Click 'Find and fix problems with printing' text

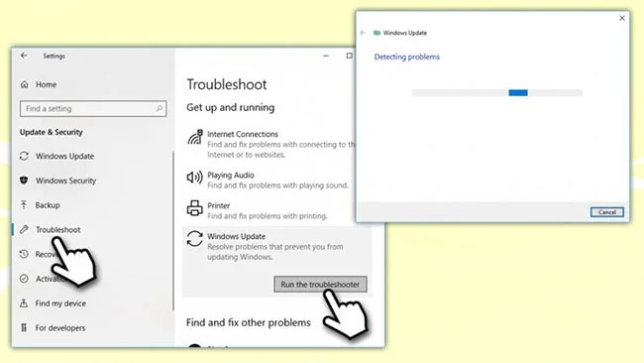click(268, 216)
